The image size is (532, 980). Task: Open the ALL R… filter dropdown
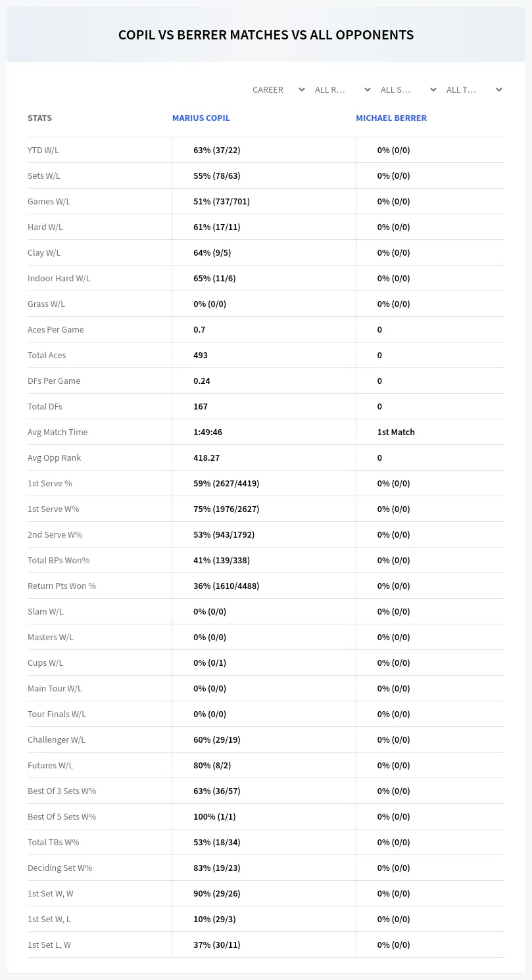(342, 89)
